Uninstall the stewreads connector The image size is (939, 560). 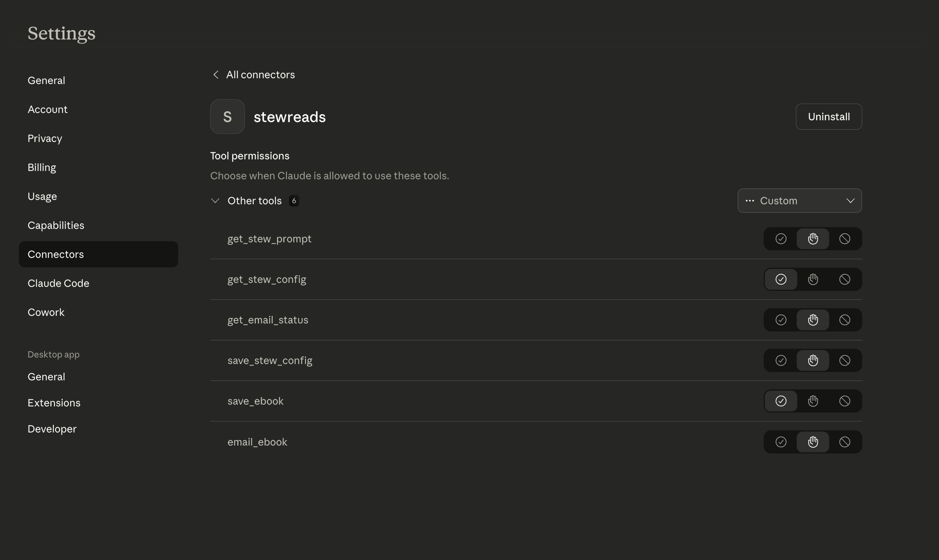[x=829, y=117]
